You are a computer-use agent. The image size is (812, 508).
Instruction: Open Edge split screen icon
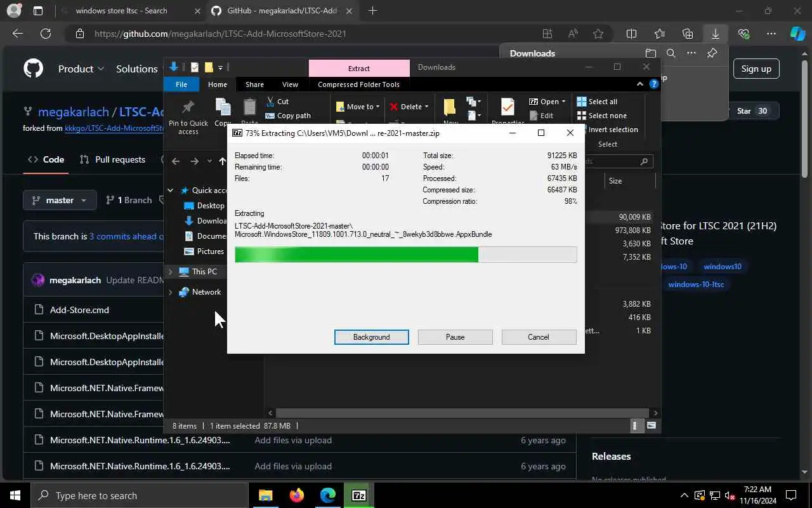(631, 34)
